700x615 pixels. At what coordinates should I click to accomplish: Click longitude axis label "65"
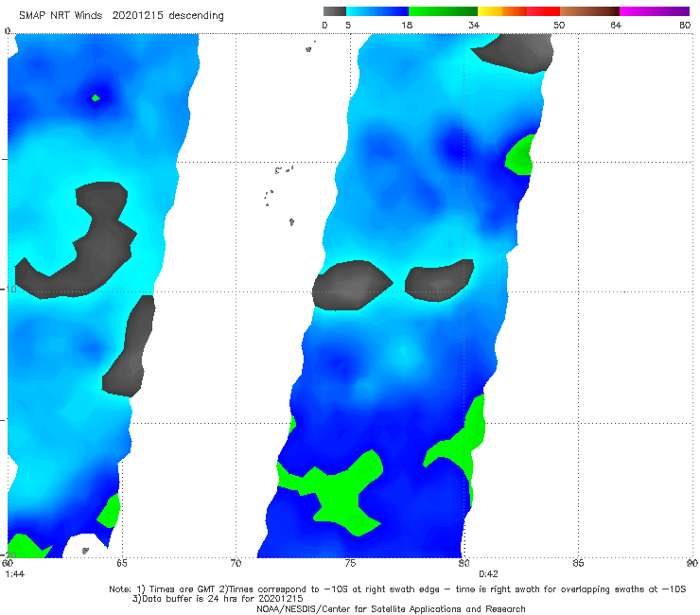(x=122, y=563)
